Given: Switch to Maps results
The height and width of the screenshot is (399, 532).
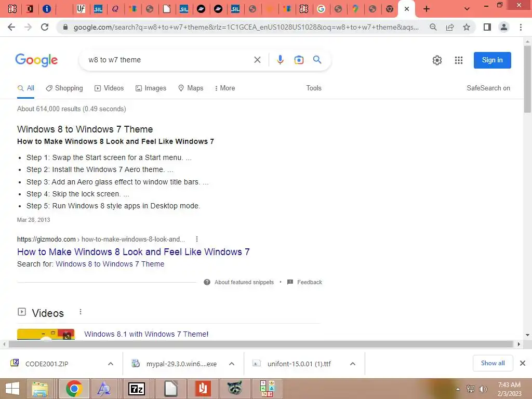Looking at the screenshot, I should pyautogui.click(x=191, y=88).
